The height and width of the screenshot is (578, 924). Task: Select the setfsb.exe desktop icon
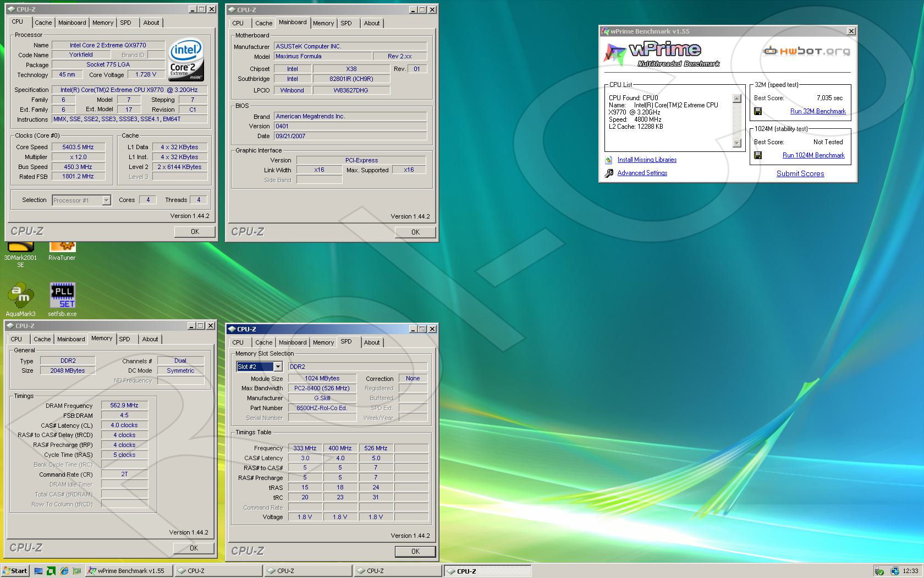point(63,300)
